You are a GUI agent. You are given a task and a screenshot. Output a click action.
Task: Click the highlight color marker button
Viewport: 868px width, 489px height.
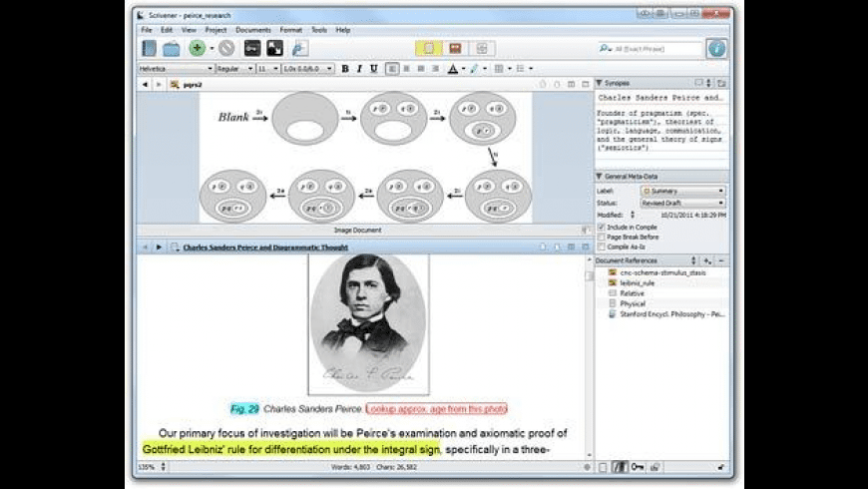click(x=475, y=69)
